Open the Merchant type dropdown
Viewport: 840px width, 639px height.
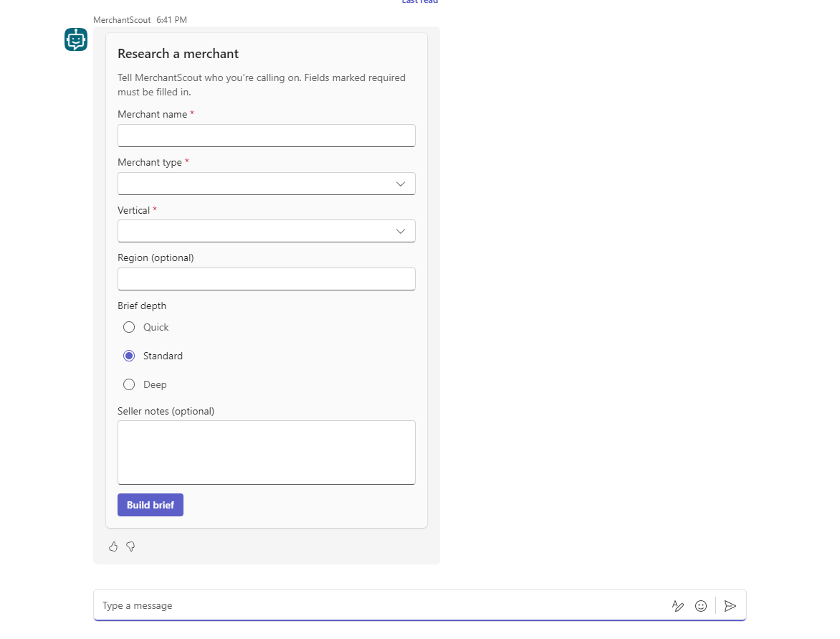[266, 184]
